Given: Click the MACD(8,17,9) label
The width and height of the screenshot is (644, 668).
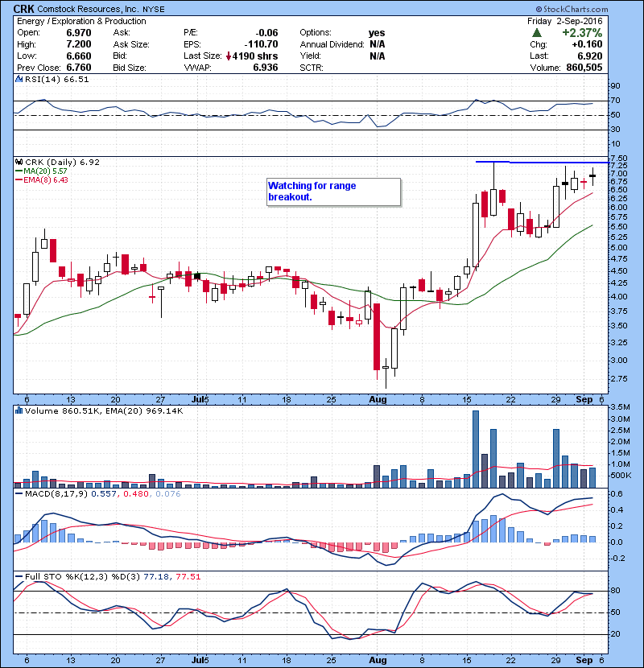Looking at the screenshot, I should [x=56, y=494].
